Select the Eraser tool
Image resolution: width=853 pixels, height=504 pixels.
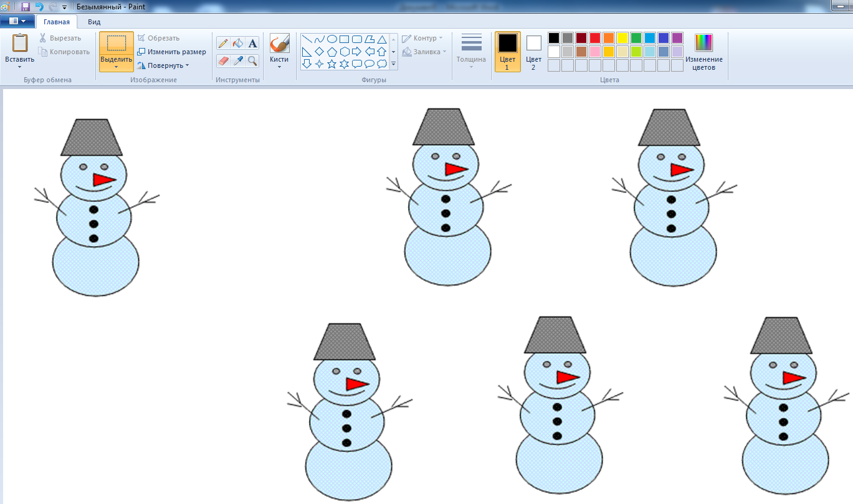click(x=223, y=60)
